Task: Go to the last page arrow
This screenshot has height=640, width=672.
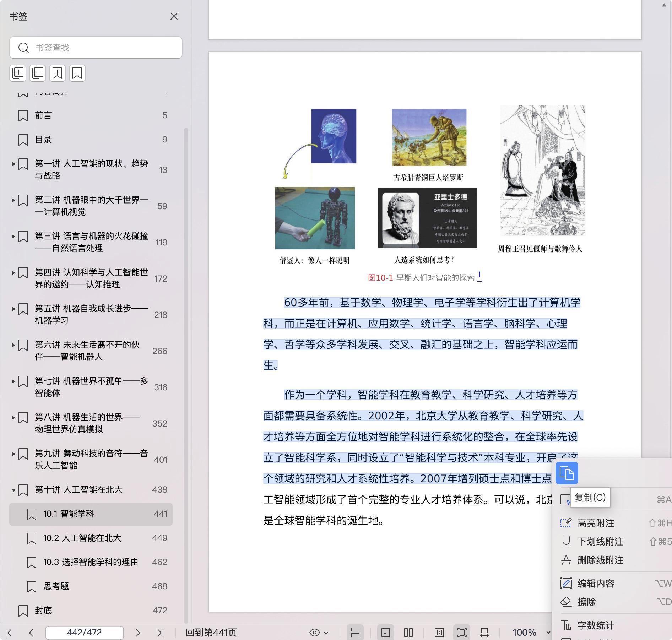Action: coord(161,633)
